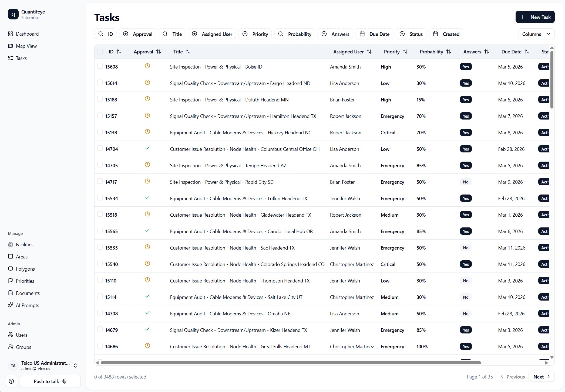Image resolution: width=565 pixels, height=392 pixels.
Task: Click the Push to talk button
Action: (x=50, y=381)
